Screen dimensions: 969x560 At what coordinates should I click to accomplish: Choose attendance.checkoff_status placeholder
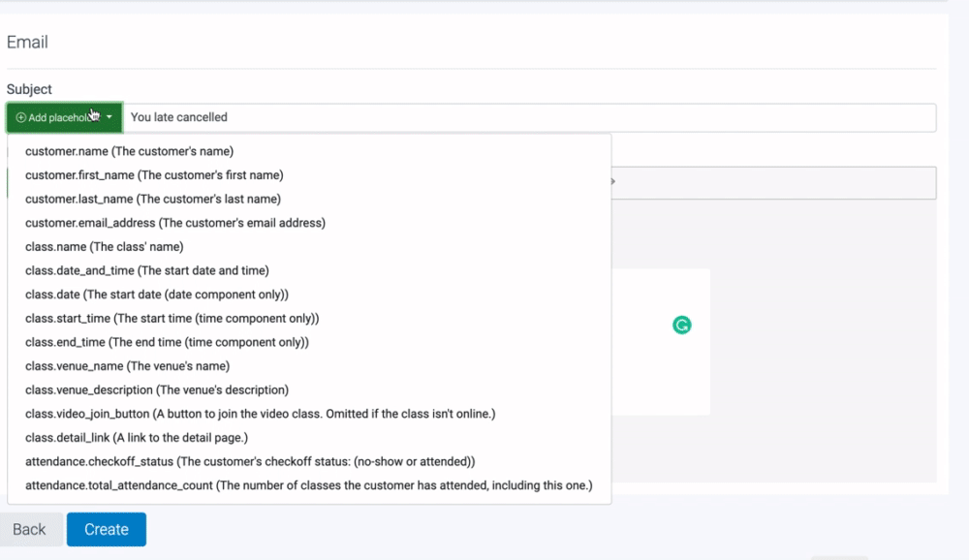[249, 461]
